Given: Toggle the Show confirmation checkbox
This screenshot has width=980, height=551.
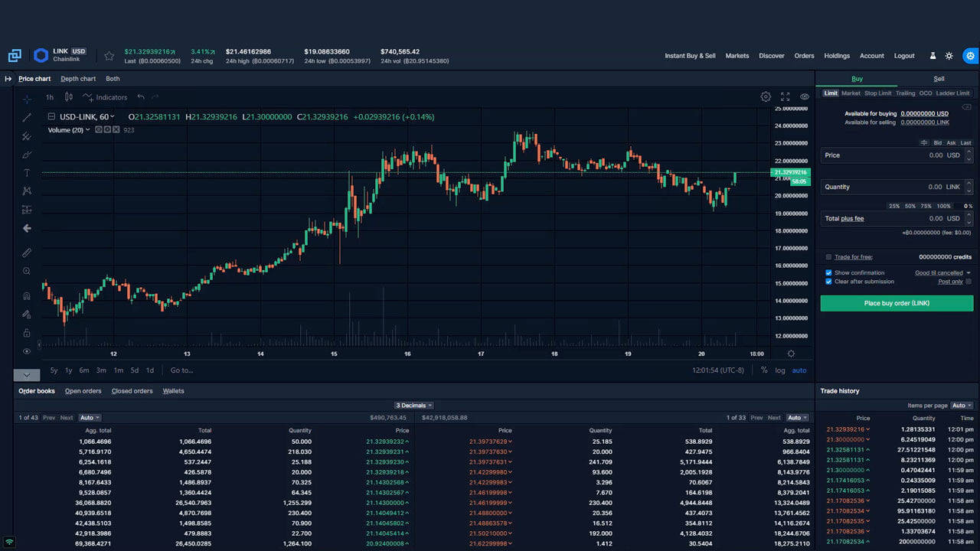Looking at the screenshot, I should click(x=828, y=272).
